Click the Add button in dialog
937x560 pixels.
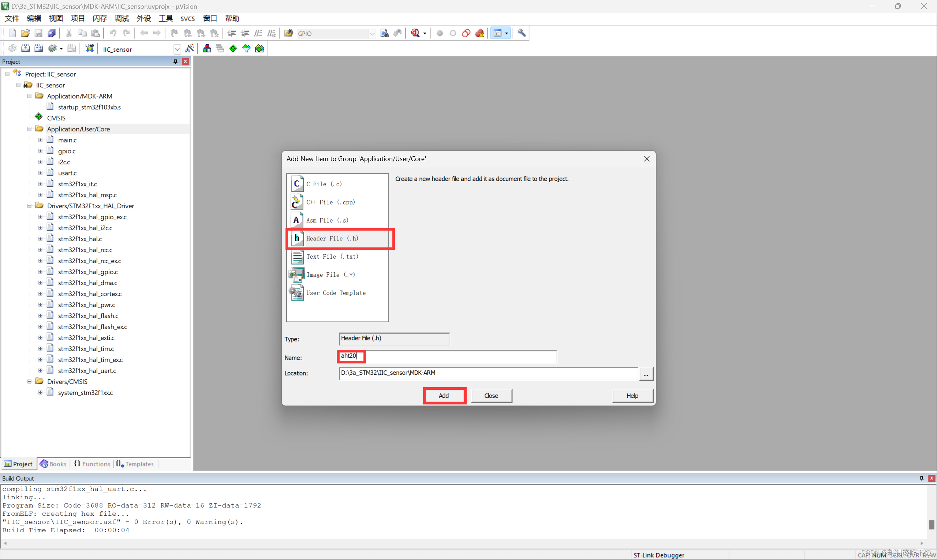444,395
